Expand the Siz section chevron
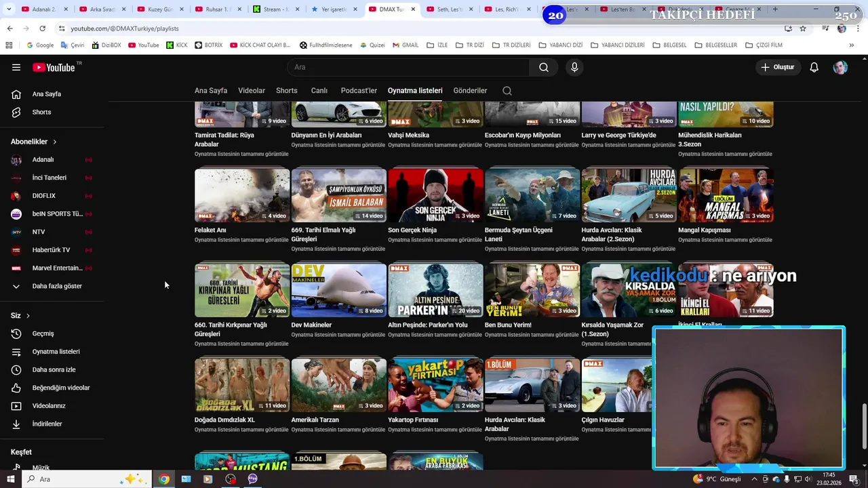The image size is (868, 488). coord(28,316)
